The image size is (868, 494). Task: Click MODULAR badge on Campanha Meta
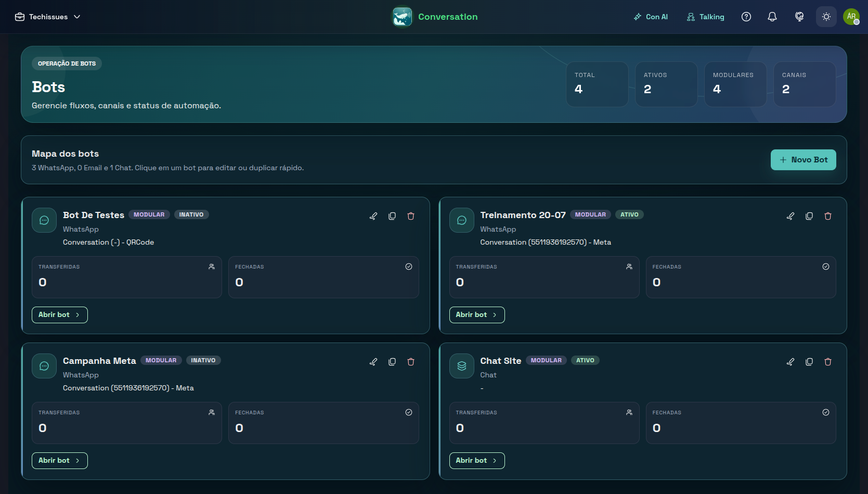[x=161, y=360]
